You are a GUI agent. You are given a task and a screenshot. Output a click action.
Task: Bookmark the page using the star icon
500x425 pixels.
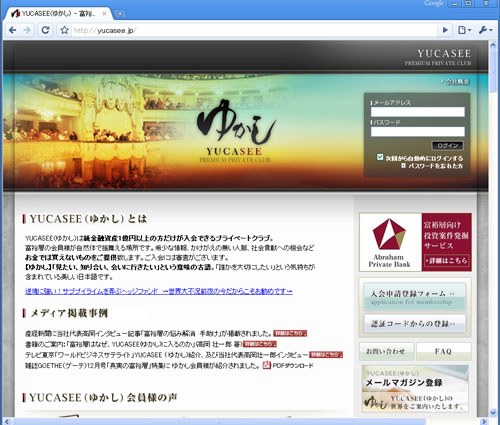coord(64,30)
